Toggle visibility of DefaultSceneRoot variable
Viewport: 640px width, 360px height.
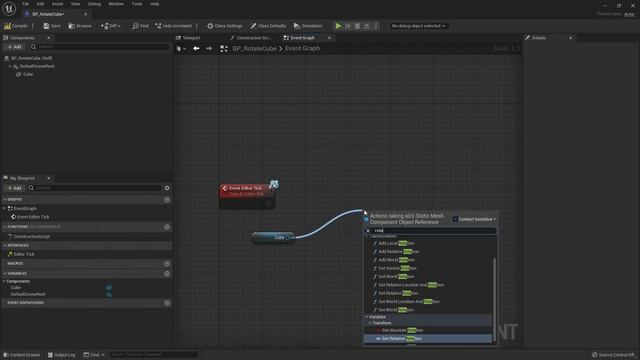pyautogui.click(x=109, y=294)
